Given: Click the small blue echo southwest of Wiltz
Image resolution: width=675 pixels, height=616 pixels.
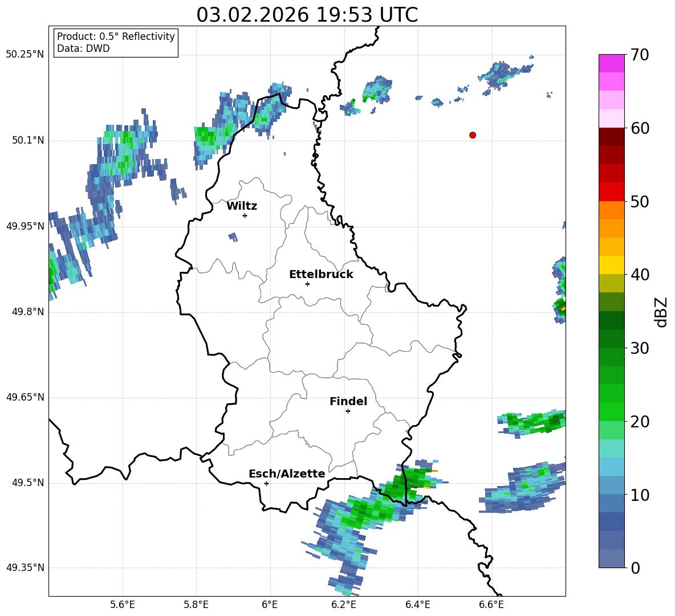Looking at the screenshot, I should tap(233, 236).
